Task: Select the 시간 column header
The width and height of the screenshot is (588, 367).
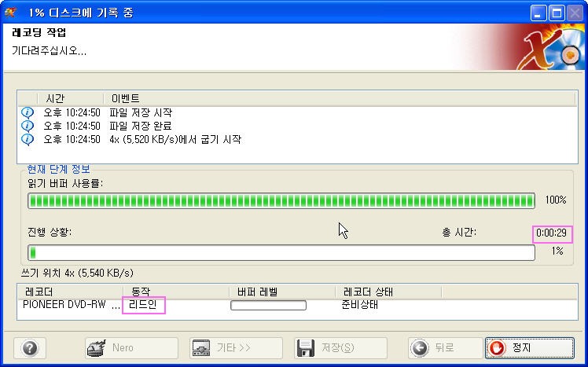Action: 71,98
